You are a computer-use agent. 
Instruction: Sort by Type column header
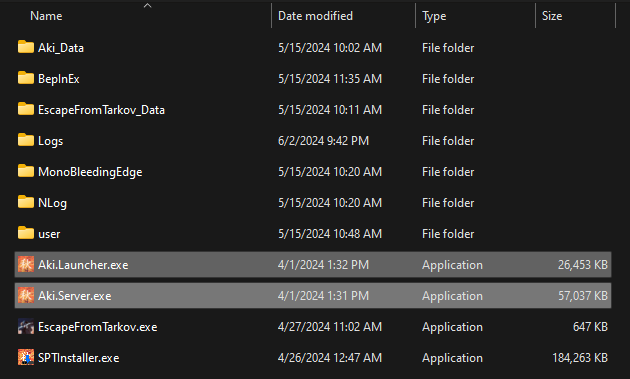tap(434, 16)
